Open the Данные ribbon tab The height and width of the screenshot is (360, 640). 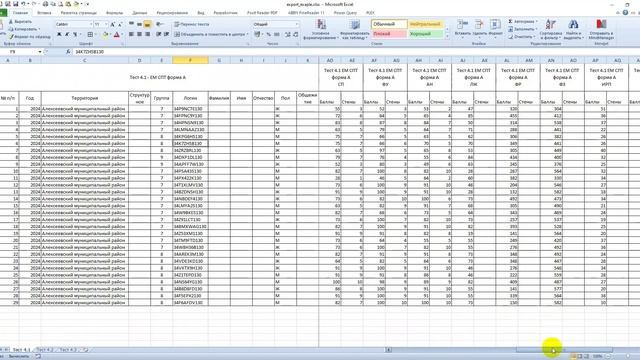pos(140,13)
